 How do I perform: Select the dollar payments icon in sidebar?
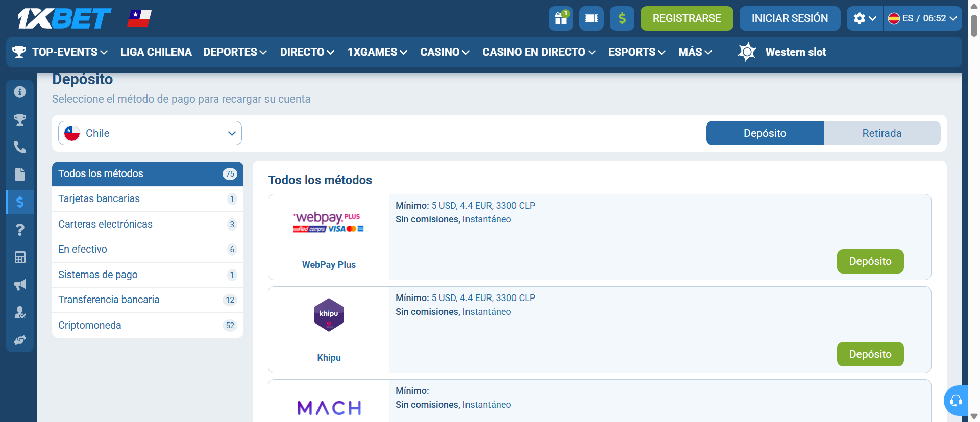click(x=20, y=202)
